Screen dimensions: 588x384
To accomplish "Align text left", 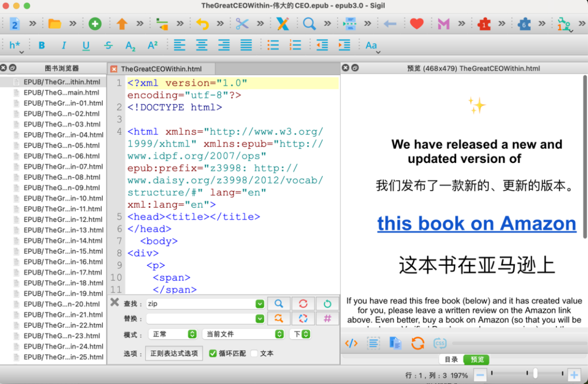I will (x=179, y=45).
